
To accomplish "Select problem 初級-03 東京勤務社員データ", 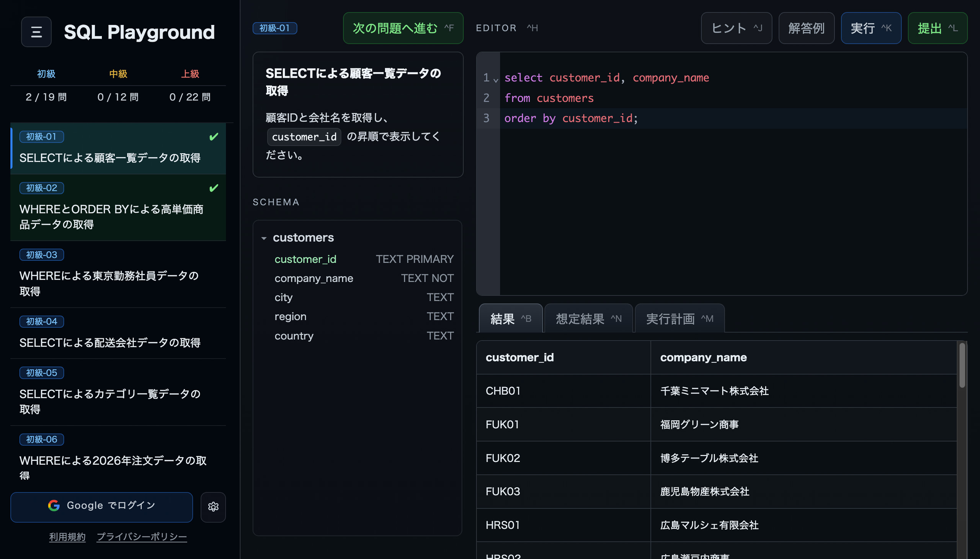I will pos(118,274).
